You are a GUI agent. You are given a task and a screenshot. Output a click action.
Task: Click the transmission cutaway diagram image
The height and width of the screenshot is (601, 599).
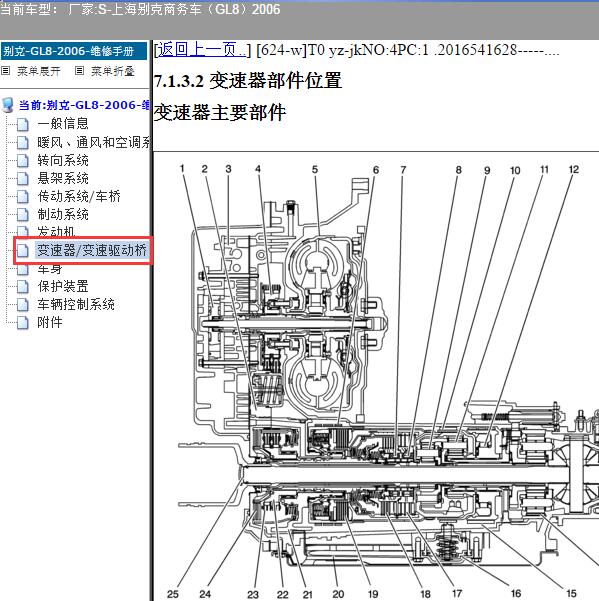pos(376,376)
